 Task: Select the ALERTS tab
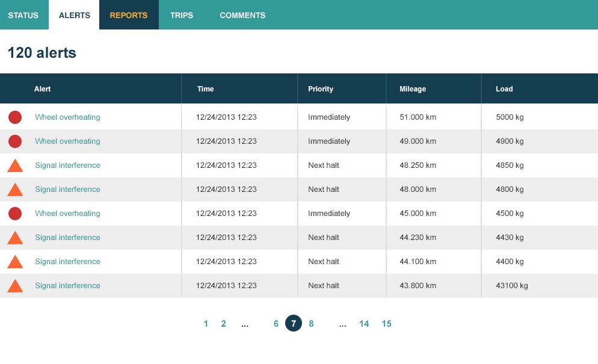[x=75, y=15]
